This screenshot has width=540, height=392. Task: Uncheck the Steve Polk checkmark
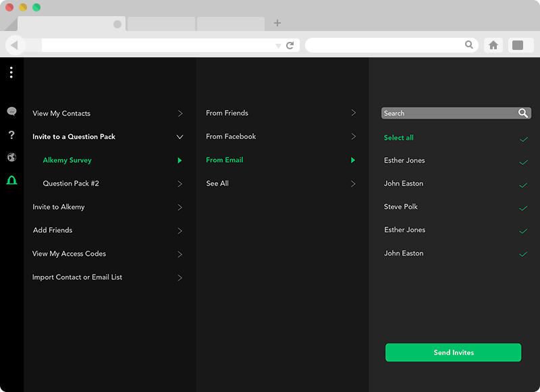tap(523, 208)
